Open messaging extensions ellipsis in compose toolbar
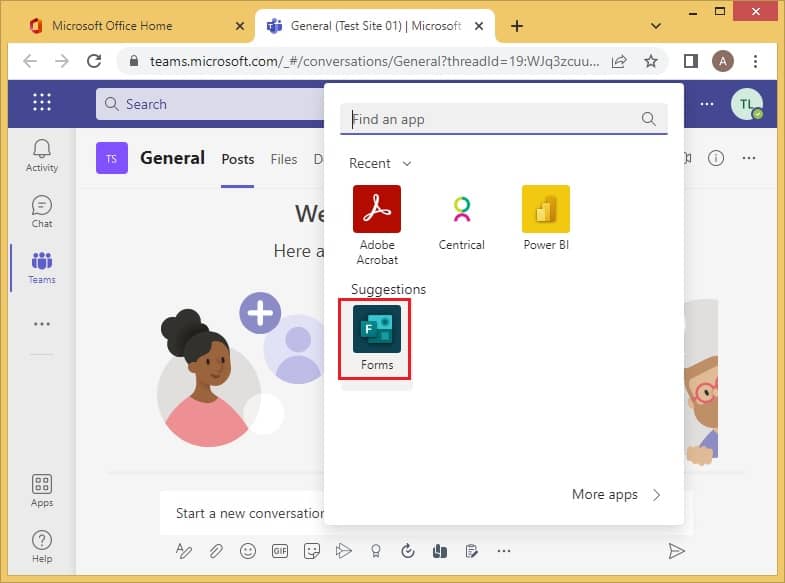The height and width of the screenshot is (583, 785). [x=504, y=551]
